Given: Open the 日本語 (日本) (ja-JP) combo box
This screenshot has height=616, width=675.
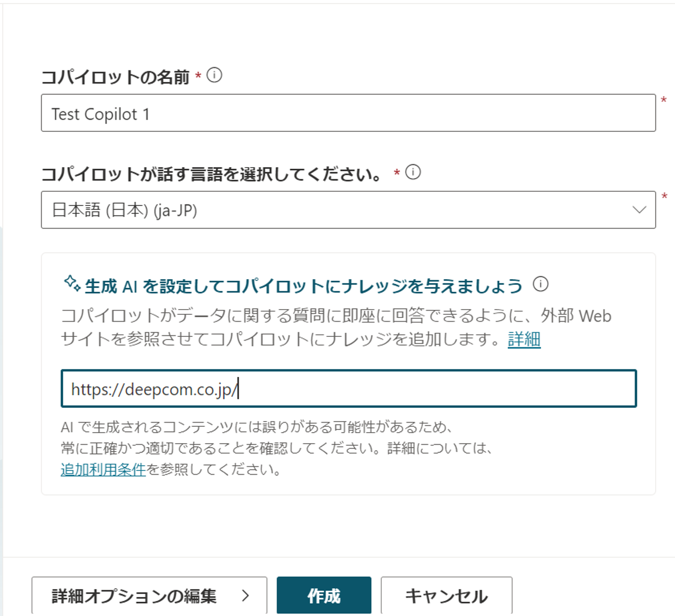Looking at the screenshot, I should point(348,210).
